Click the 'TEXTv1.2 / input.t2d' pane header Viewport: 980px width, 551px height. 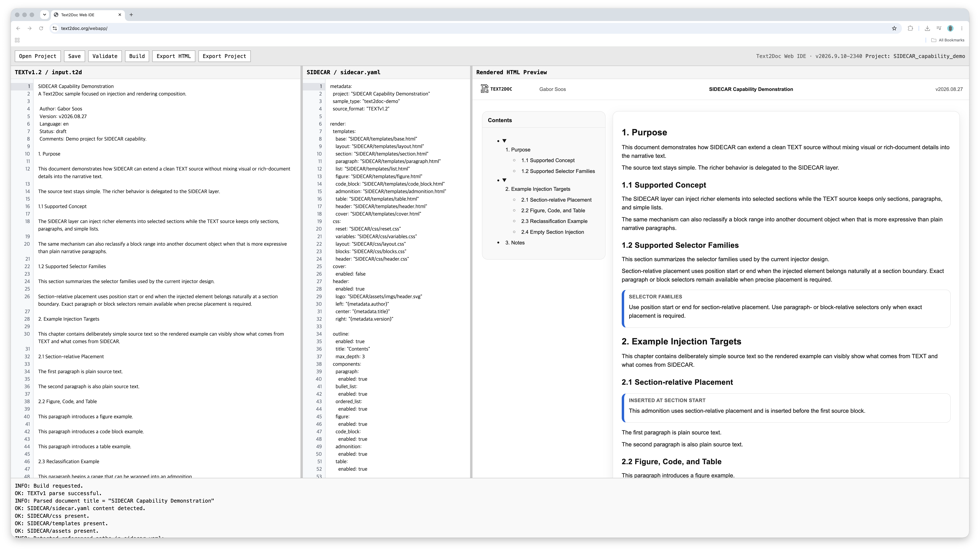coord(48,72)
